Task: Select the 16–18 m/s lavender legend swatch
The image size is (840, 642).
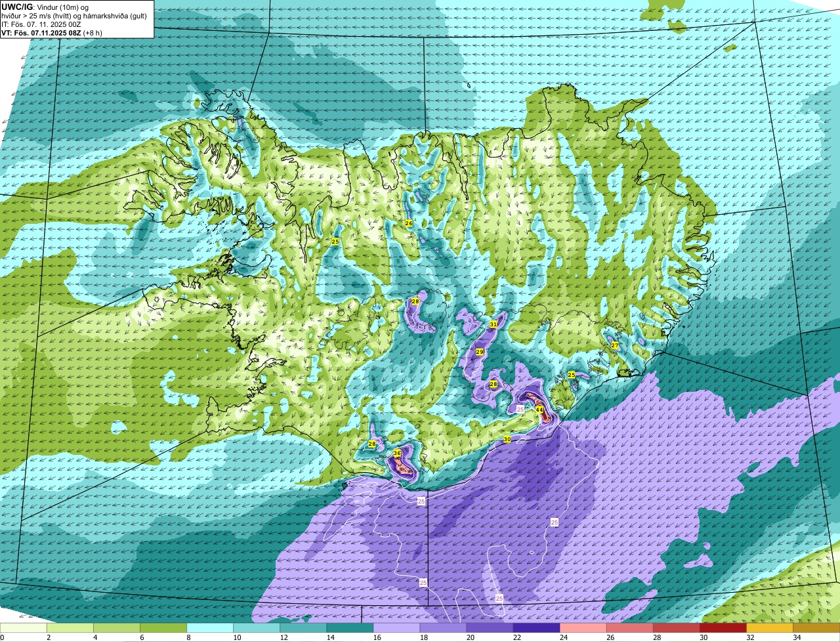Action: 396,628
